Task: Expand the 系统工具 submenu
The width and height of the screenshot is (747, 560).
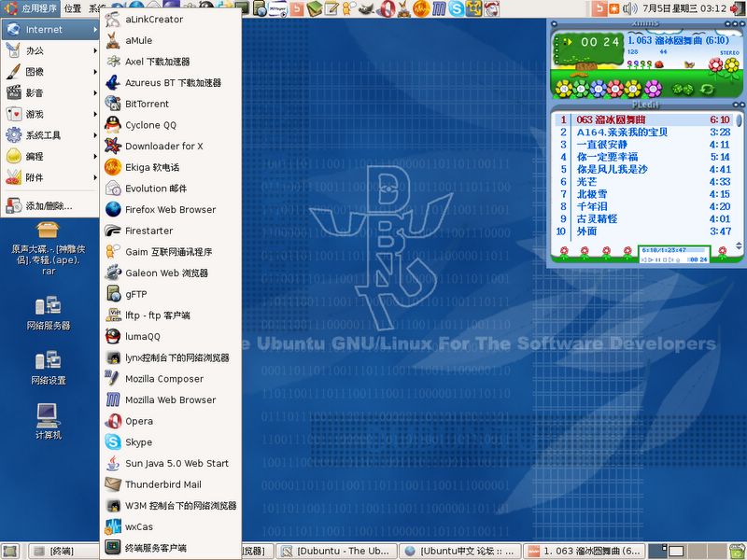Action: coord(50,135)
